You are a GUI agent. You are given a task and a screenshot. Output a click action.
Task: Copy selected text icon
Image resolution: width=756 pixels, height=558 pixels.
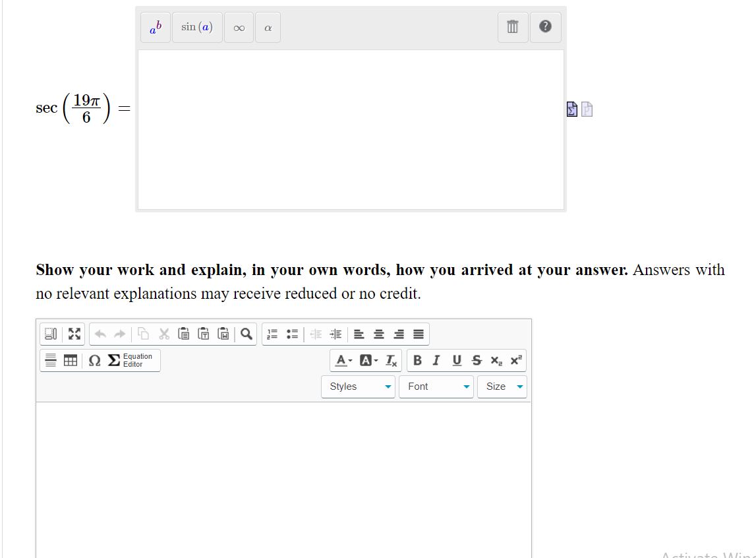pyautogui.click(x=143, y=334)
